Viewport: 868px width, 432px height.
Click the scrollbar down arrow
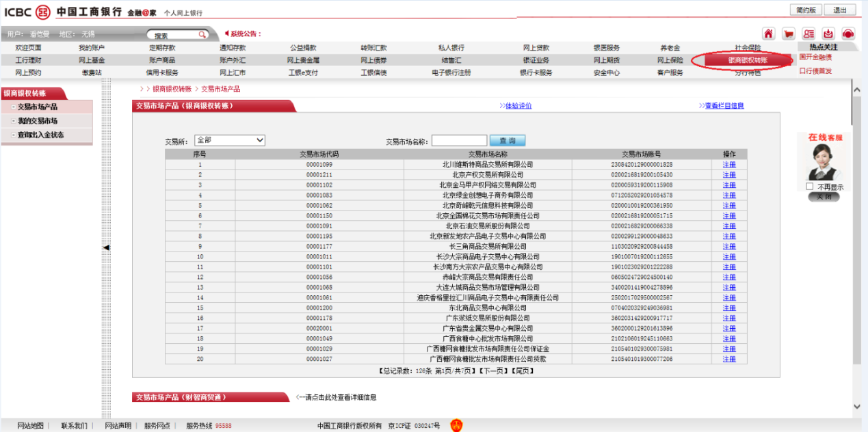point(857,406)
